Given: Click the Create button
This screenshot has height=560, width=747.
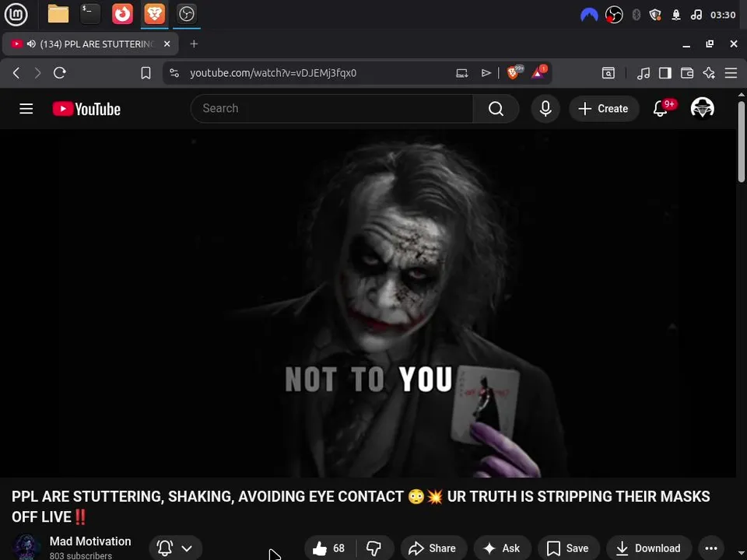Looking at the screenshot, I should tap(604, 109).
